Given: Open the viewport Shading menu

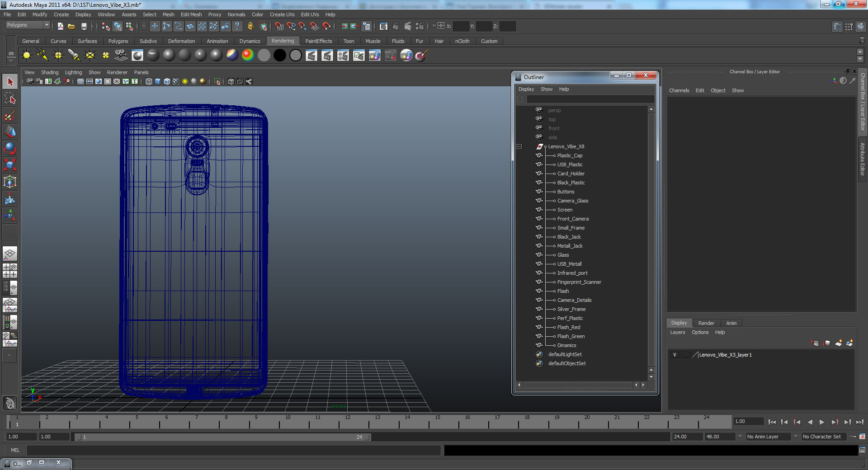Looking at the screenshot, I should [50, 72].
